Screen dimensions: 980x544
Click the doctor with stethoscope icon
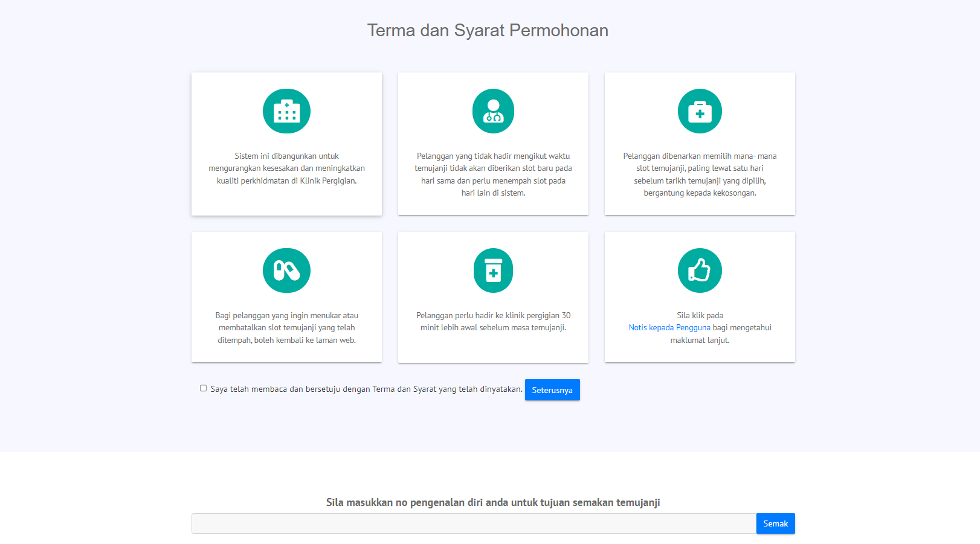(x=493, y=111)
